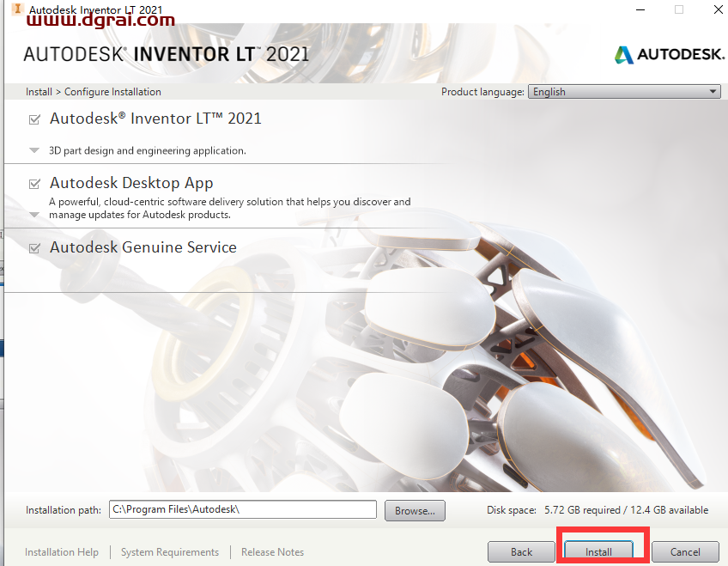
Task: Minimize the installer window
Action: click(640, 9)
